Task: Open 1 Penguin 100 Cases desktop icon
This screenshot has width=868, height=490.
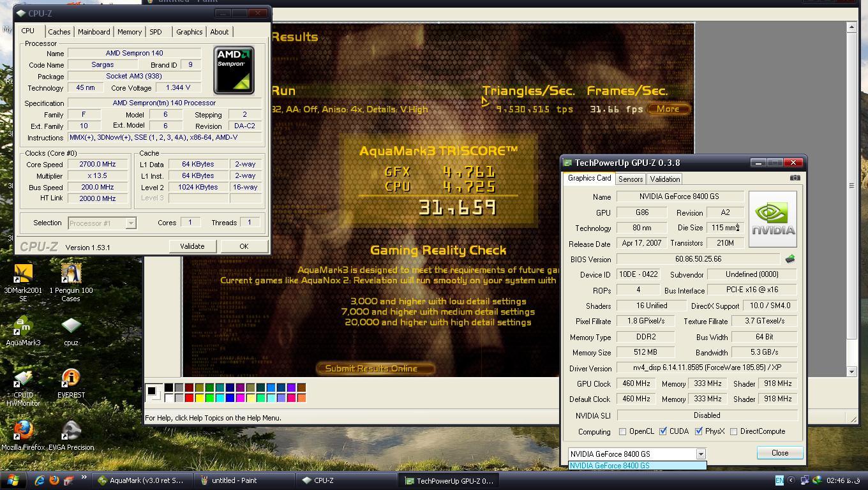Action: pyautogui.click(x=71, y=283)
